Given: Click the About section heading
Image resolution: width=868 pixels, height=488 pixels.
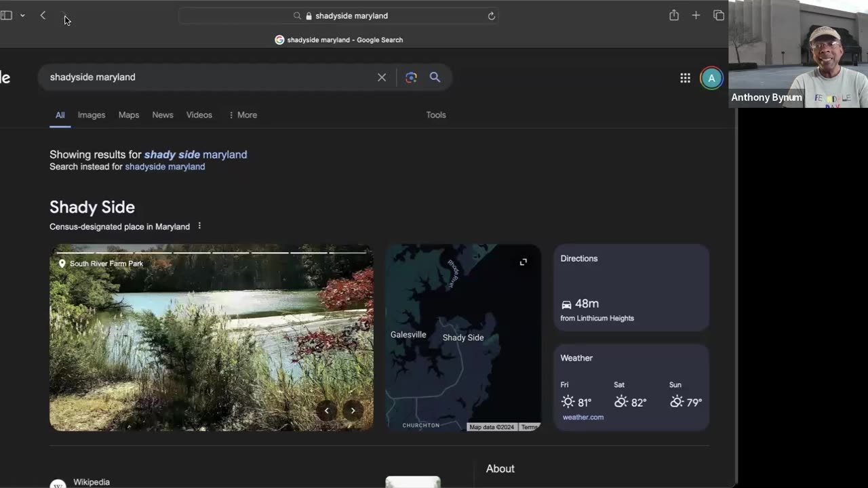Looking at the screenshot, I should click(500, 468).
